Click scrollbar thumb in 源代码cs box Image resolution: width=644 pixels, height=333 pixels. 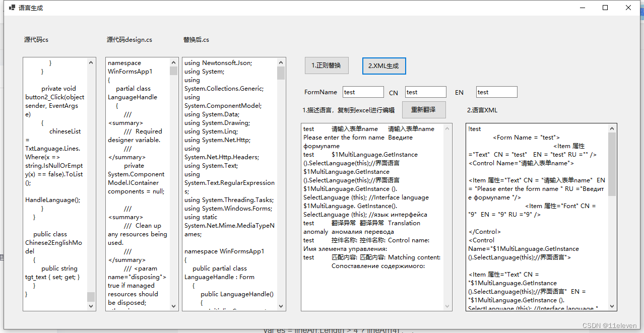pos(91,296)
